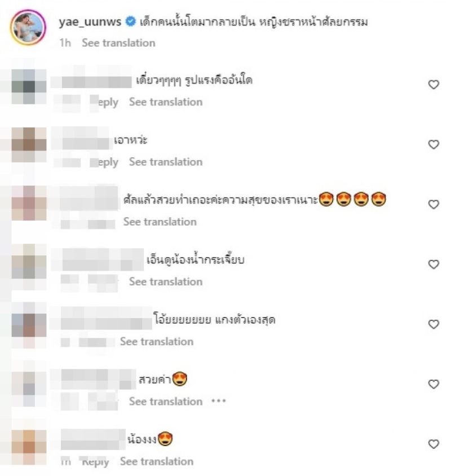The width and height of the screenshot is (451, 476).
Task: Reply to the last 'น้องงง' comment
Action: coord(95,462)
